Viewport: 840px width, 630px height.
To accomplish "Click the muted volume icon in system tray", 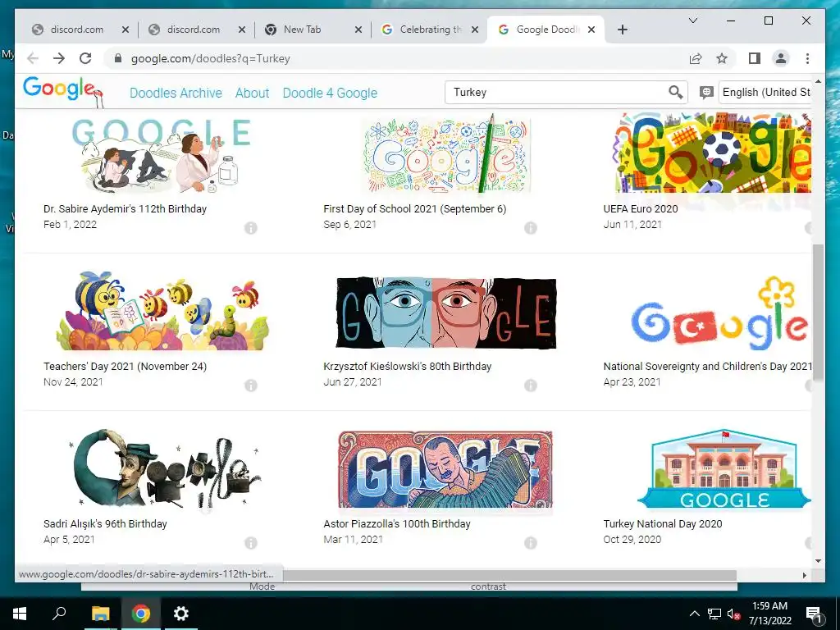I will point(733,614).
